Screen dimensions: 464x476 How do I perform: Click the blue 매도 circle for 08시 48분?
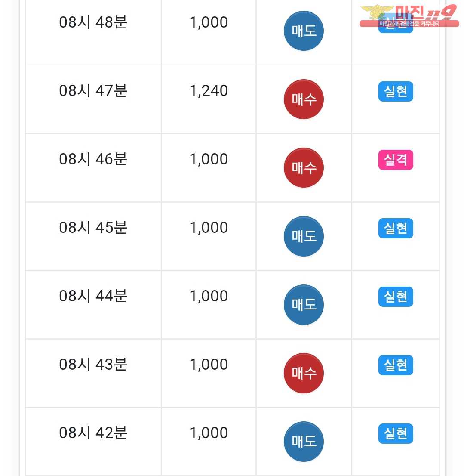[304, 31]
